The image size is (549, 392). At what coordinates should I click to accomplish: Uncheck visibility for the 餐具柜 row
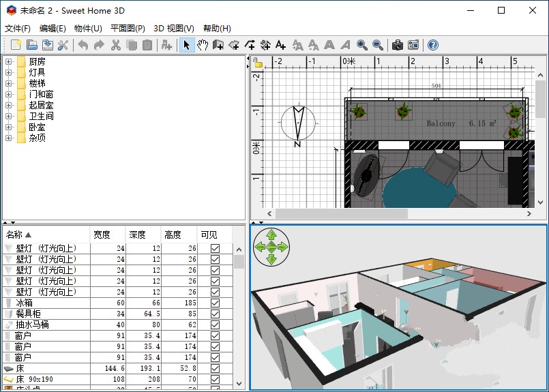[x=215, y=314]
